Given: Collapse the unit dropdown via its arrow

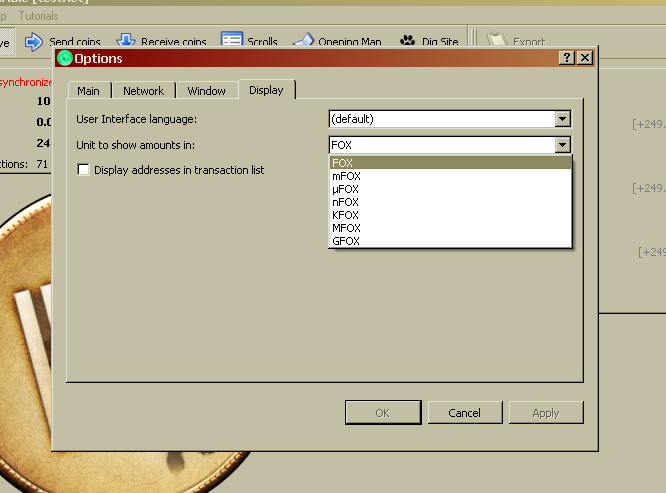Looking at the screenshot, I should click(x=562, y=145).
